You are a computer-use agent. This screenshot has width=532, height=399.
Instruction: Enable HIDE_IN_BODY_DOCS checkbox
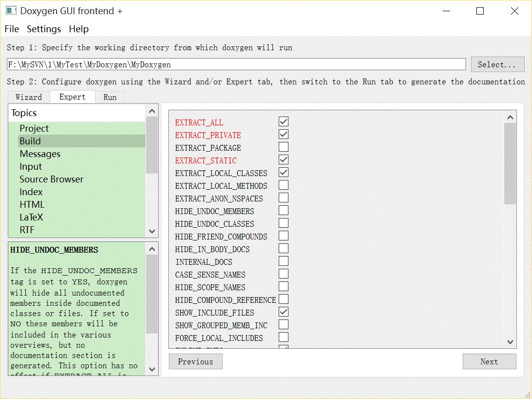[x=284, y=248]
